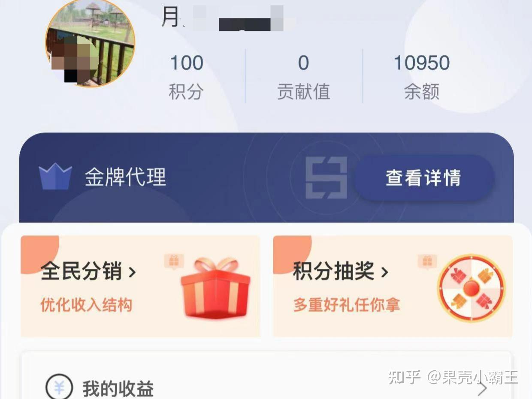Tap small gift tag beside 积分抽奖
This screenshot has width=532, height=399.
coord(427,261)
